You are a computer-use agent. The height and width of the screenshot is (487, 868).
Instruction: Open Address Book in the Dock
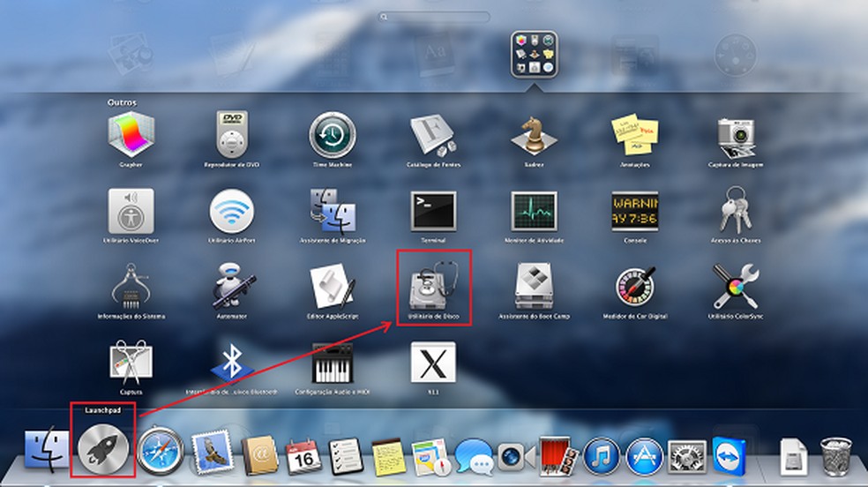click(259, 457)
